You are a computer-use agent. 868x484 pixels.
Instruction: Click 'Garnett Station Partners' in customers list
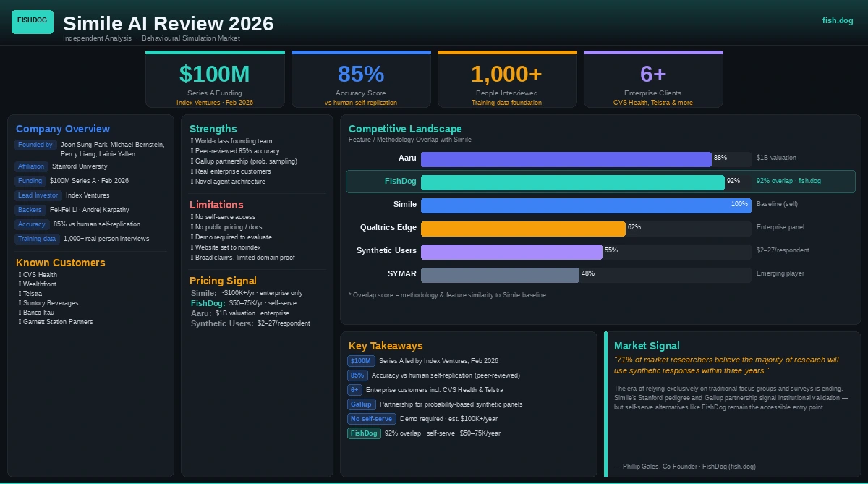[58, 322]
